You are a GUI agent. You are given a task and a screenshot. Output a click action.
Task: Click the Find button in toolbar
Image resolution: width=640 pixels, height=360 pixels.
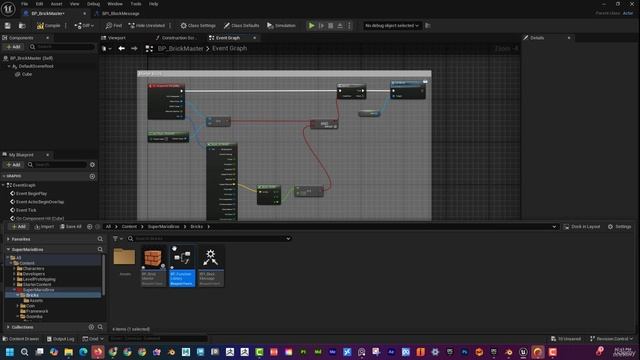pyautogui.click(x=113, y=26)
